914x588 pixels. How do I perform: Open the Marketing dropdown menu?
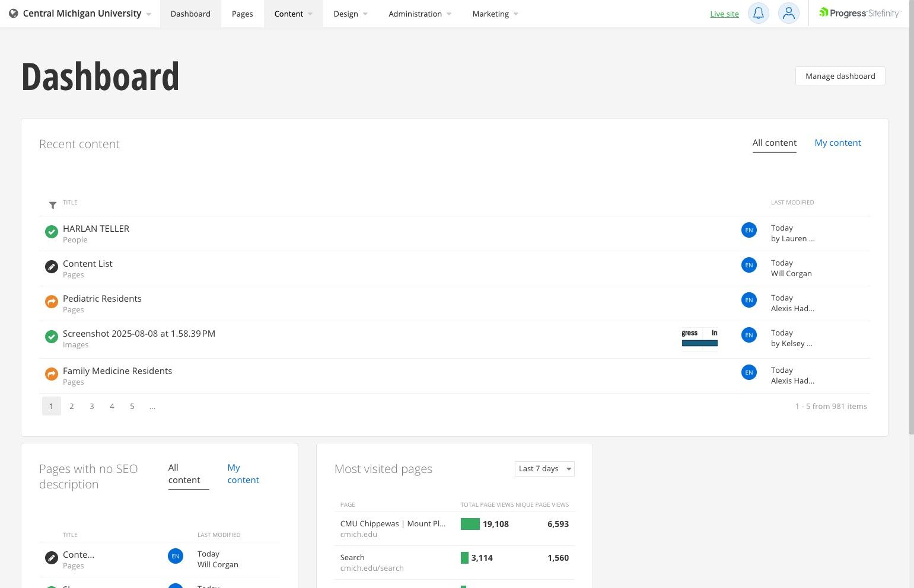pyautogui.click(x=495, y=14)
